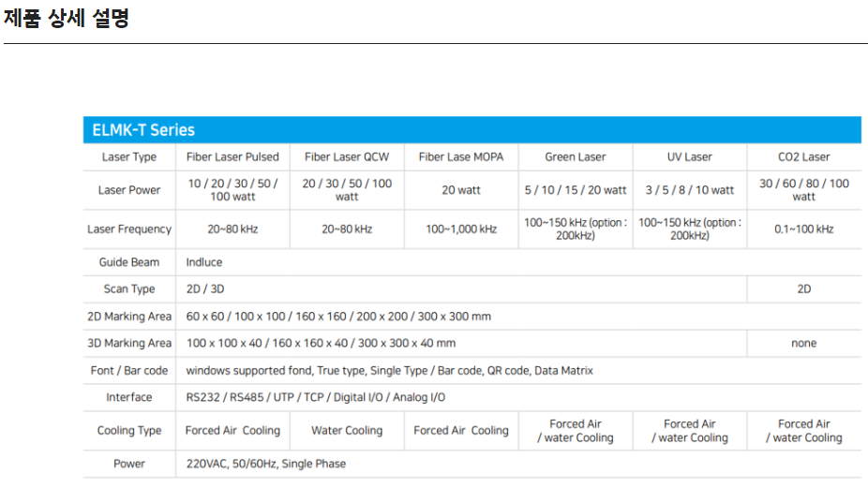The width and height of the screenshot is (868, 488).
Task: Click 'none' in the 3D Marking Area row
Action: [803, 344]
